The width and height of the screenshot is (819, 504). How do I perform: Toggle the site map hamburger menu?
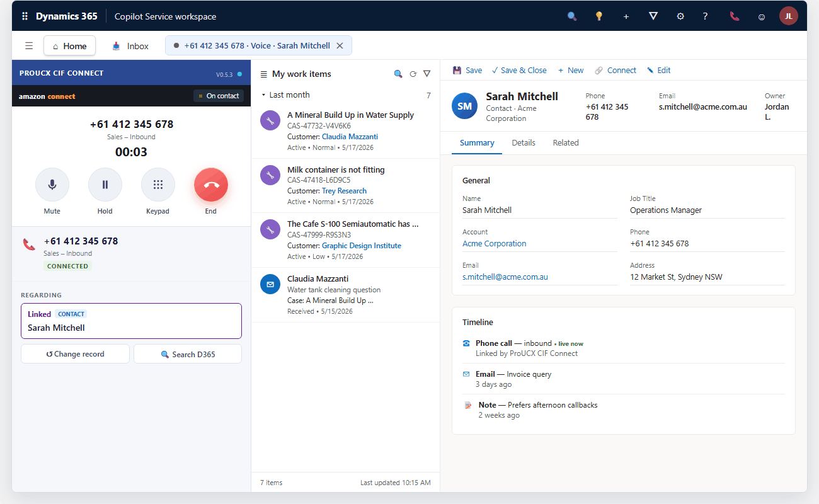pyautogui.click(x=29, y=46)
